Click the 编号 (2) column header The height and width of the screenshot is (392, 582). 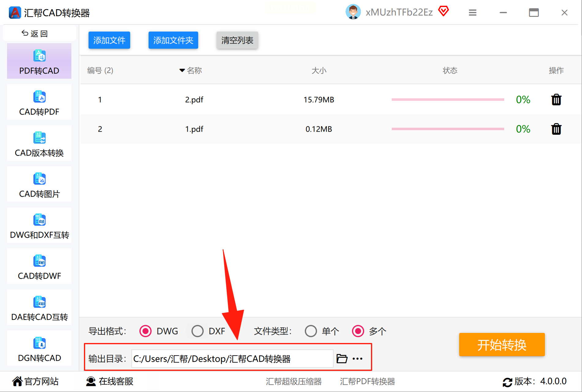[x=100, y=70]
